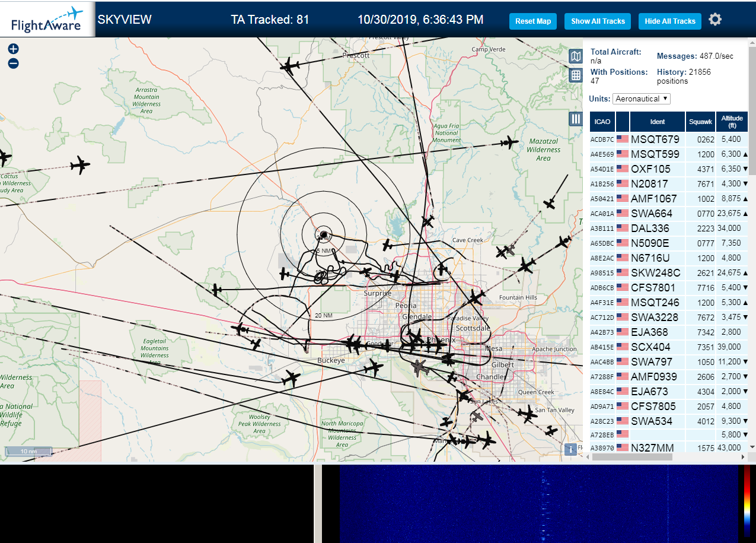
Task: Select the OXF105 aircraft row
Action: [x=669, y=169]
